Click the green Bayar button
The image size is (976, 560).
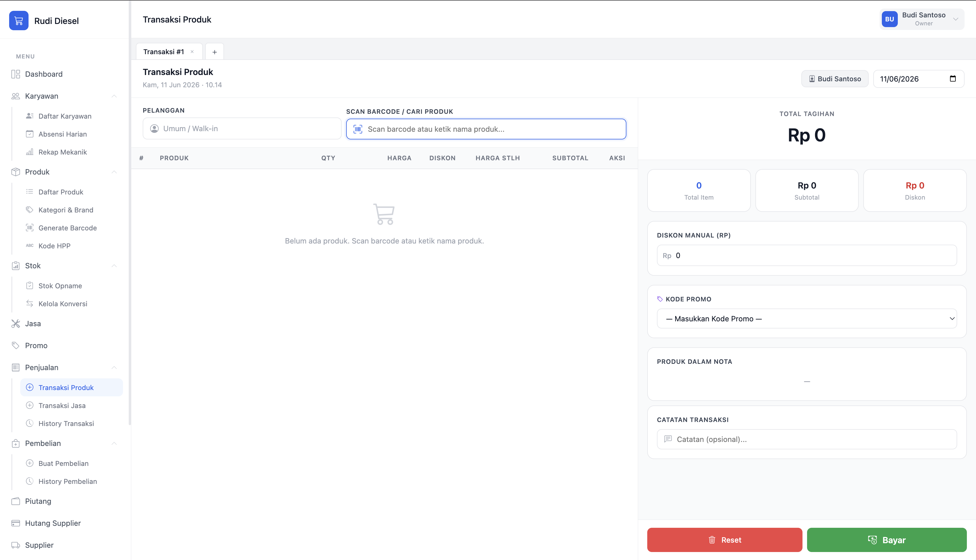point(886,540)
